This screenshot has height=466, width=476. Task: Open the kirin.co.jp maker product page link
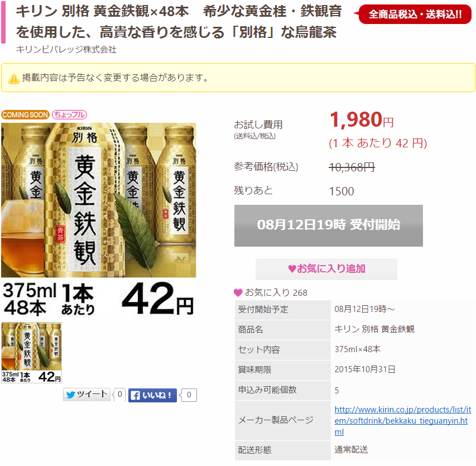[x=402, y=421]
